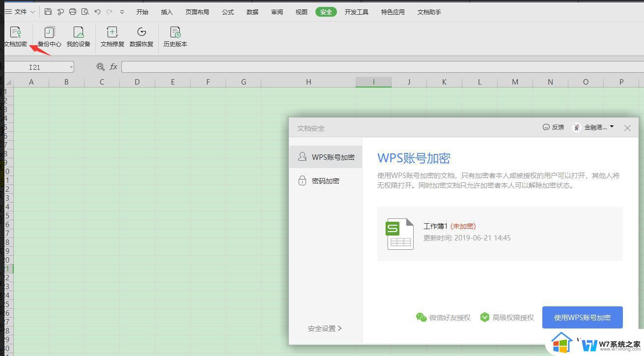Image resolution: width=644 pixels, height=356 pixels.
Task: Switch to the 插入 ribbon tab
Action: pos(167,12)
